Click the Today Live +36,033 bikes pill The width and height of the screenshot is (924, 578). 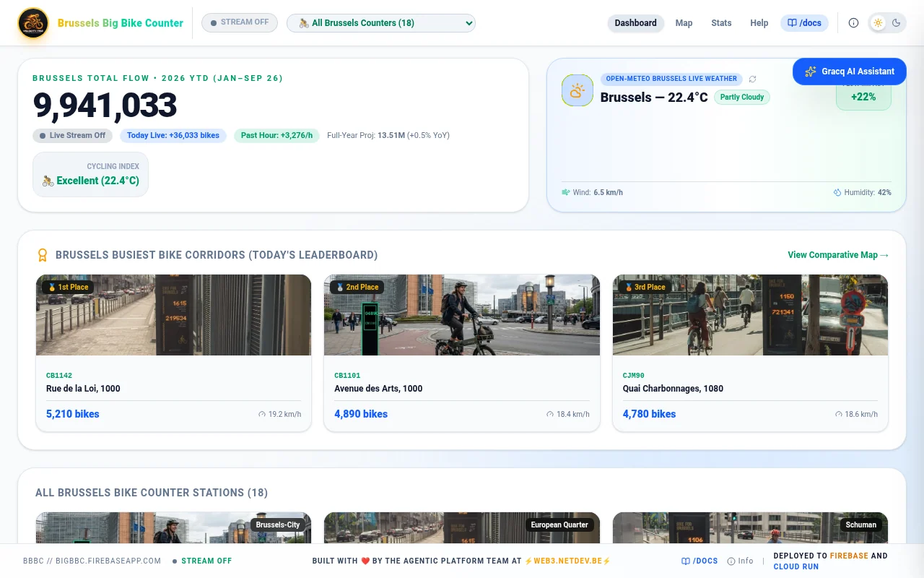click(173, 136)
